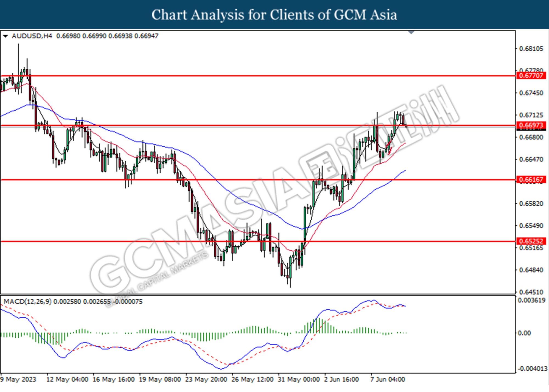Click the OHLC values 0.66980 0.66990 text
549x392 pixels.
81,36
